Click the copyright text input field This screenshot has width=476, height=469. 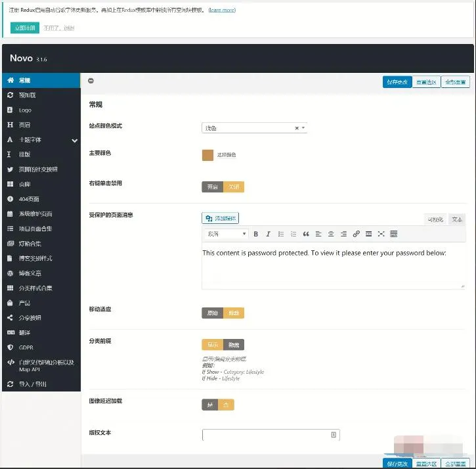(x=267, y=435)
